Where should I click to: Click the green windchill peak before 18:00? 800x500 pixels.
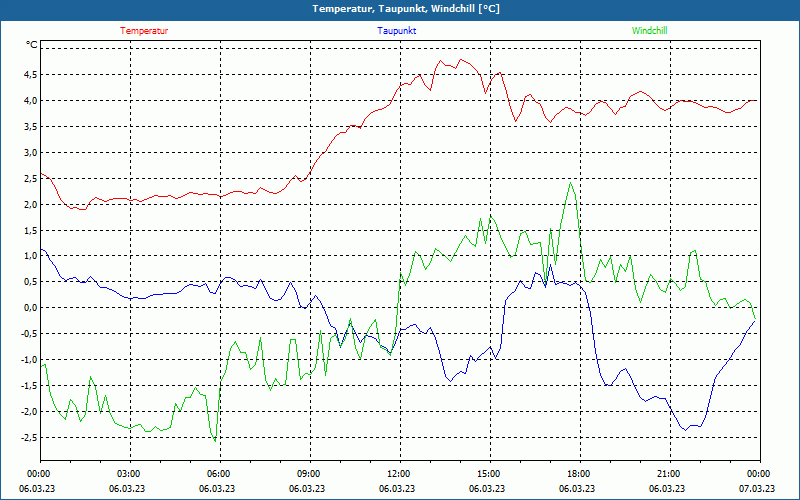click(x=570, y=183)
